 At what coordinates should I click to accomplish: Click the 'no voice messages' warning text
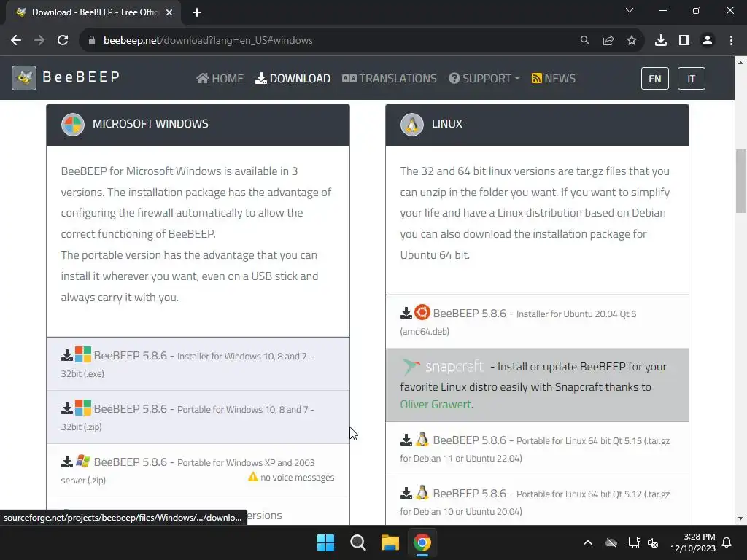pos(298,477)
